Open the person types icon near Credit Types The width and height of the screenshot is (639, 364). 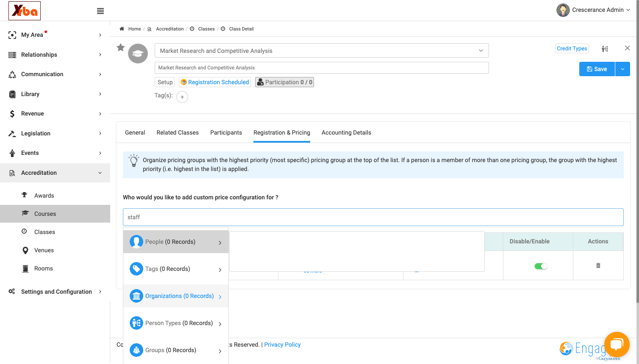click(x=605, y=49)
